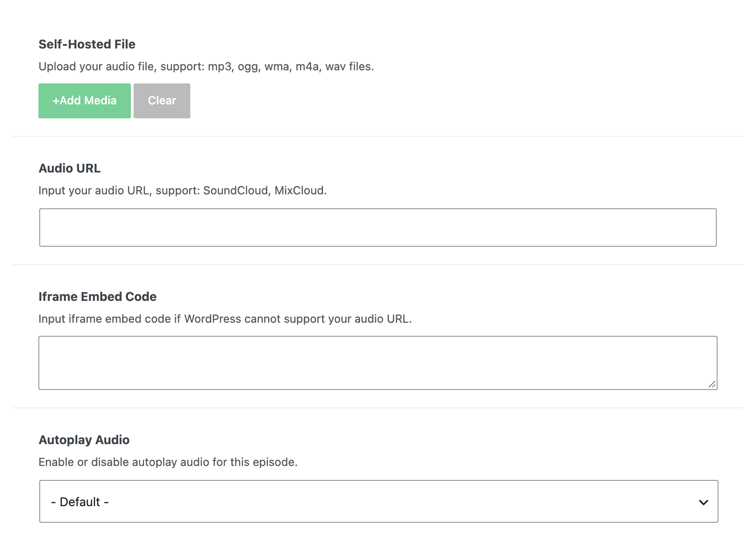Click the 'Iframe Embed Code' heading
Viewport: 756px width, 552px height.
tap(97, 297)
